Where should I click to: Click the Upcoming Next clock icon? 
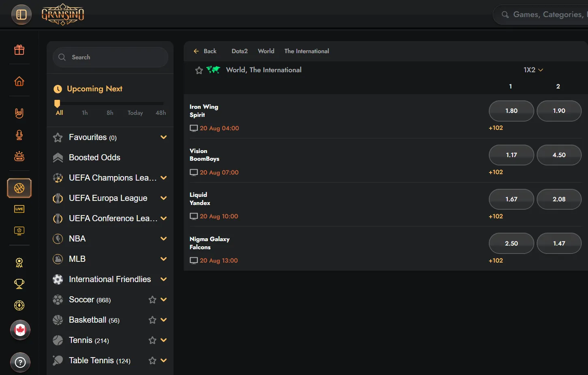[58, 89]
